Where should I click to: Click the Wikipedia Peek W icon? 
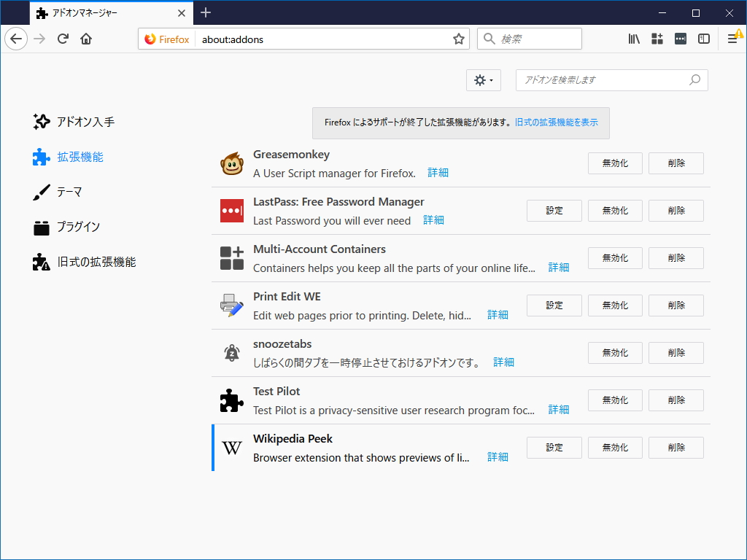click(232, 448)
